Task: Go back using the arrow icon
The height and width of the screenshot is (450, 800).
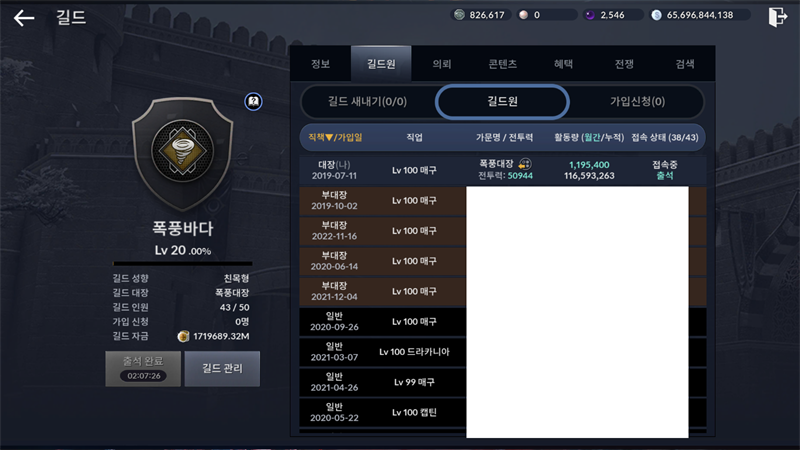Action: pyautogui.click(x=23, y=18)
